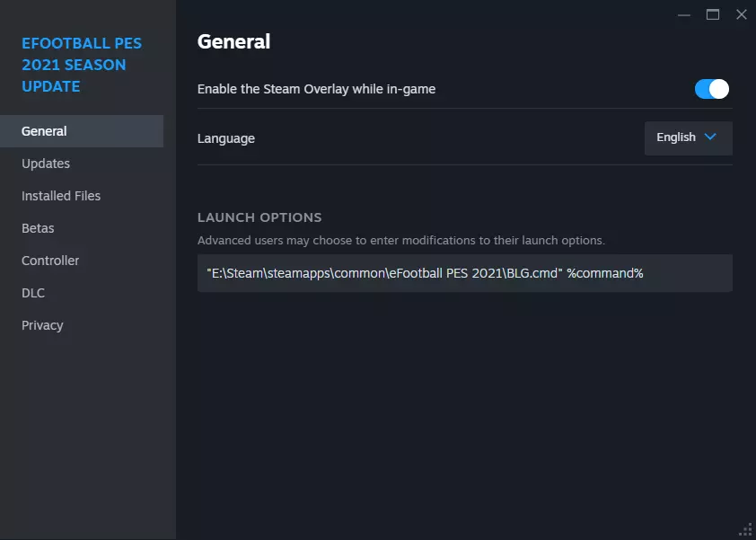
Task: Select the General settings tab
Action: coord(45,131)
